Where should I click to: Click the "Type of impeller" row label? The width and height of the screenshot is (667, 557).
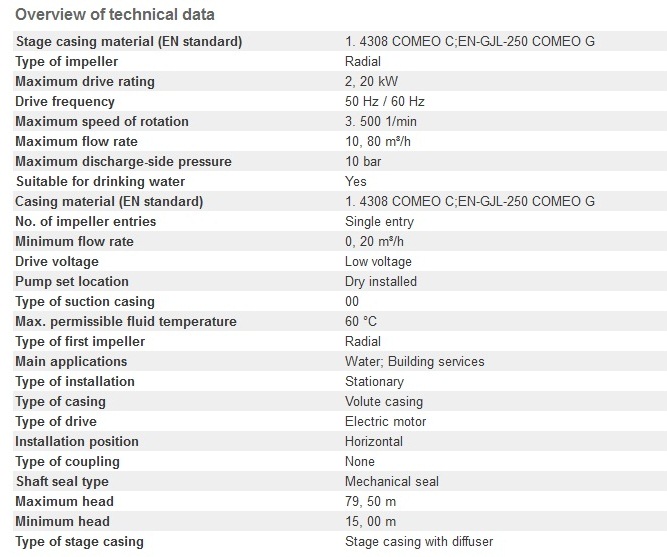67,61
